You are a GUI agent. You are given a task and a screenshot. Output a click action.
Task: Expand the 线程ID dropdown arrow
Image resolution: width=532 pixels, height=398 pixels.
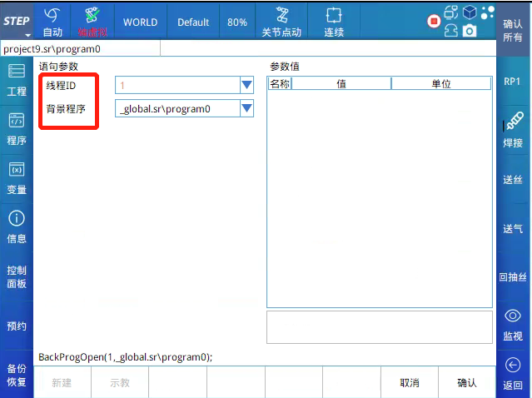(x=246, y=84)
